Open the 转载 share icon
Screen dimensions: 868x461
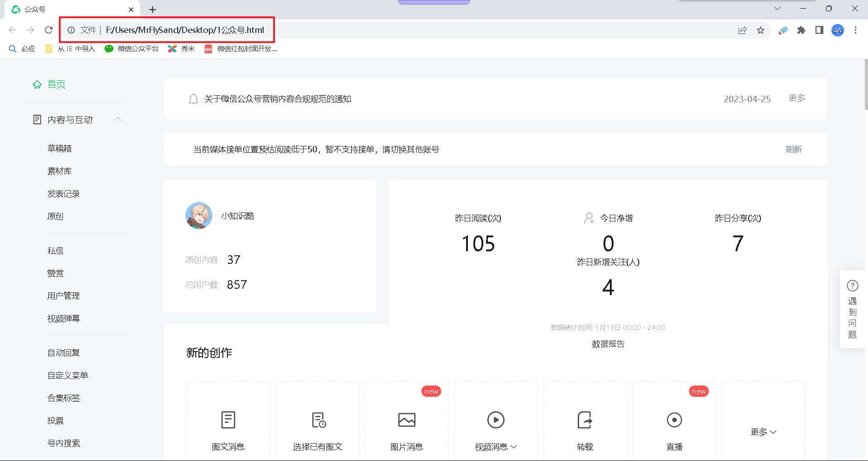click(585, 420)
